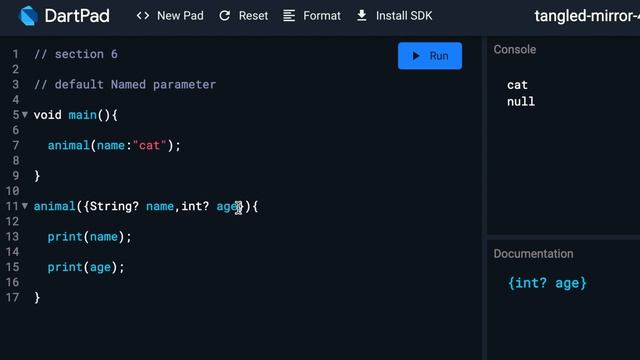
Task: Click the play triangle in Run button
Action: tap(416, 56)
